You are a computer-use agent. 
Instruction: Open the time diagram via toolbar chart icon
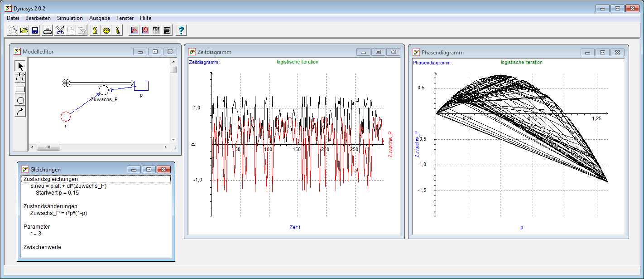click(x=135, y=30)
